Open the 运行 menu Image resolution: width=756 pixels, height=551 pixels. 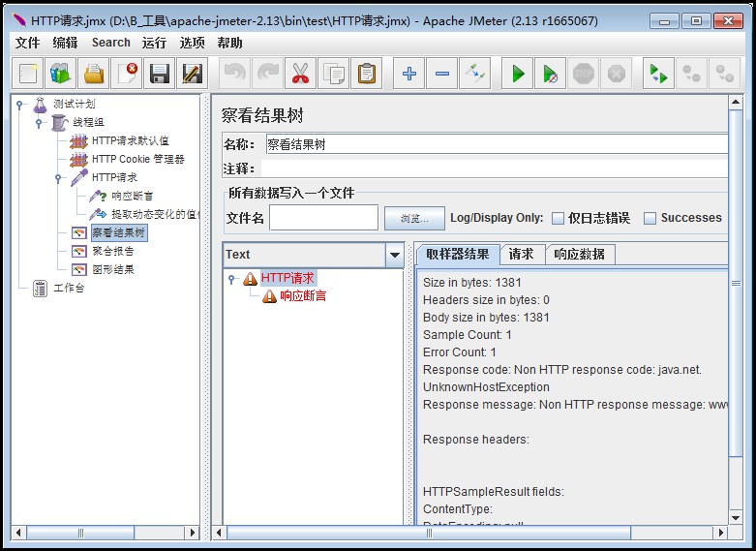click(x=154, y=43)
